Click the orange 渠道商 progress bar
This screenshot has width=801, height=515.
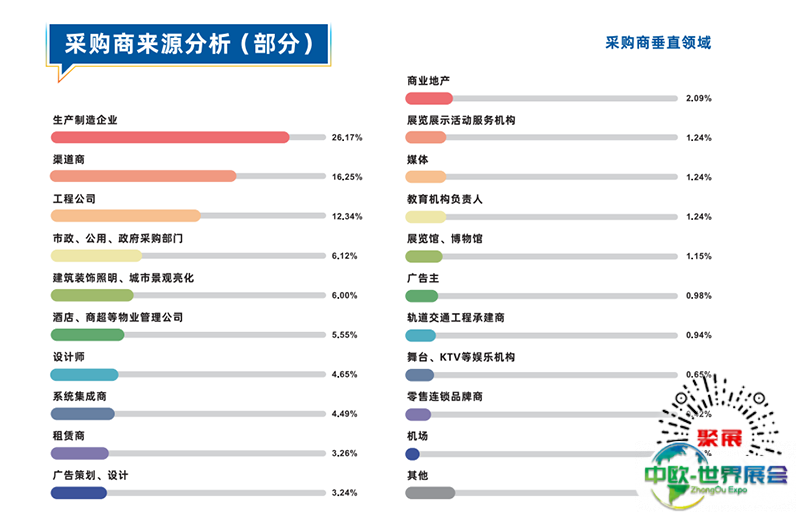(143, 176)
